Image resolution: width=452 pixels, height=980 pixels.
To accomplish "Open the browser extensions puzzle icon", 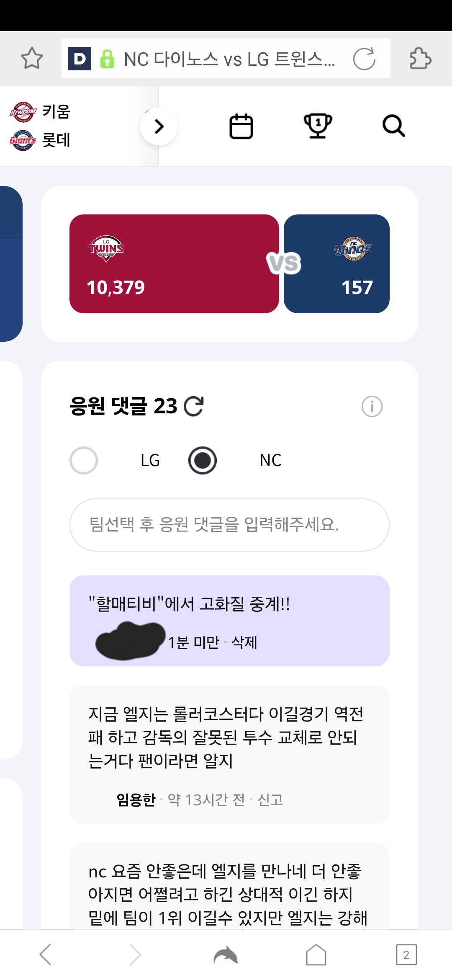I will [x=420, y=58].
